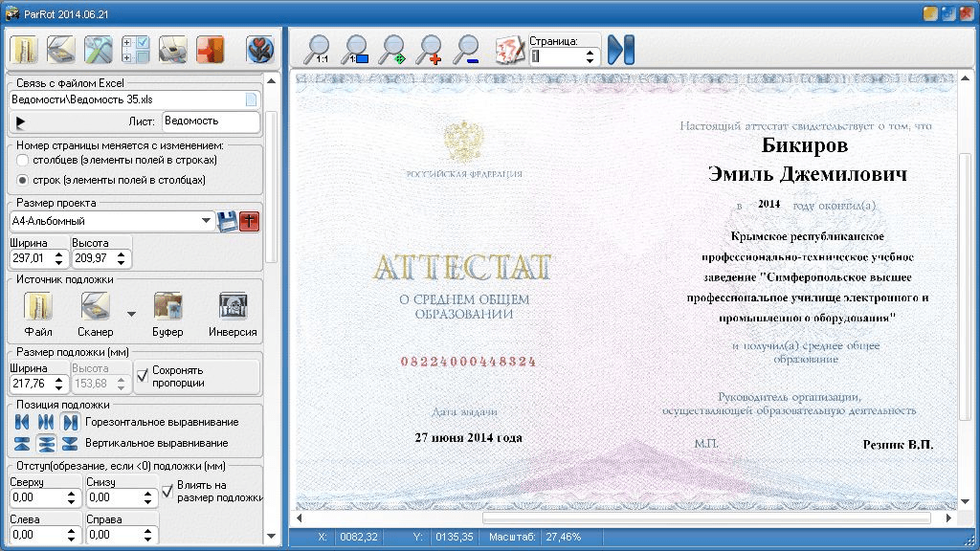Open the wrench and screwdriver settings icon

point(98,49)
